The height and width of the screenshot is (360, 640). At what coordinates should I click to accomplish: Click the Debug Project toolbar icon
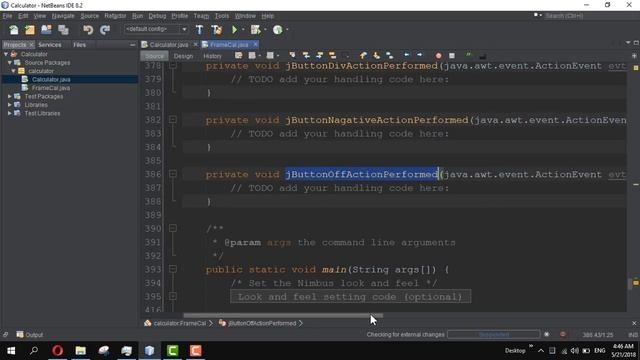[256, 29]
